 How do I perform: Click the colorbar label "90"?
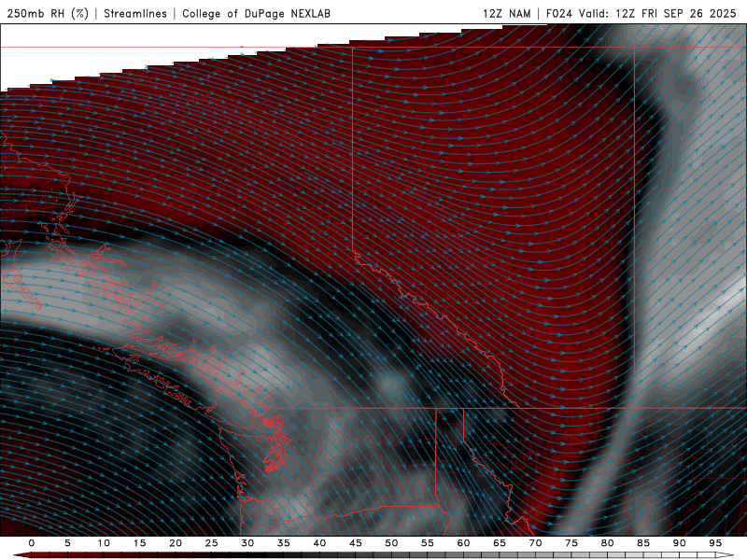[x=680, y=543]
